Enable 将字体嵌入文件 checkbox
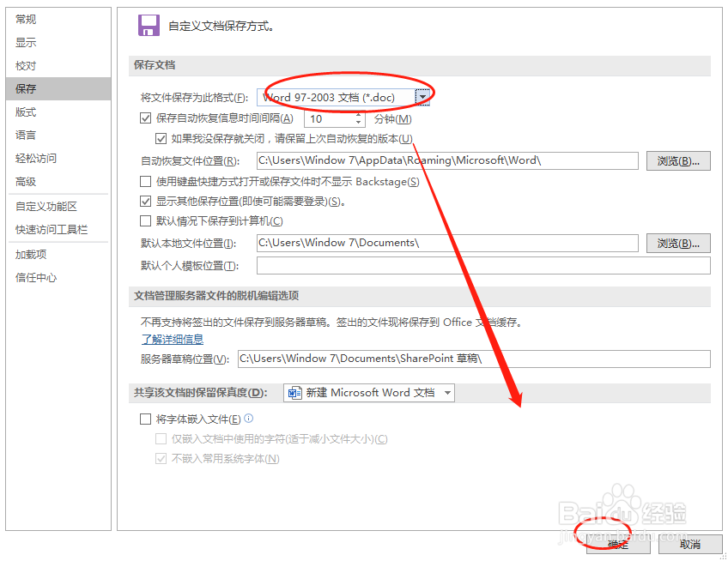728x561 pixels. 145,419
